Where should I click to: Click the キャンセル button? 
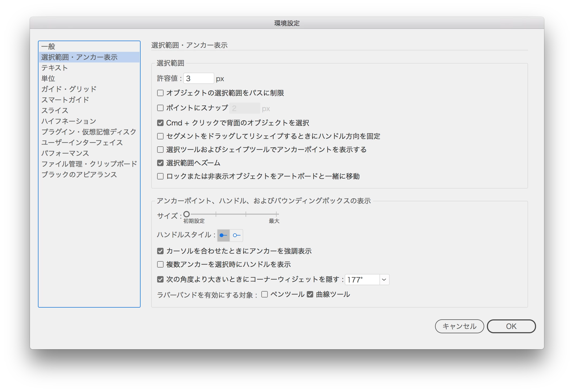tap(459, 326)
